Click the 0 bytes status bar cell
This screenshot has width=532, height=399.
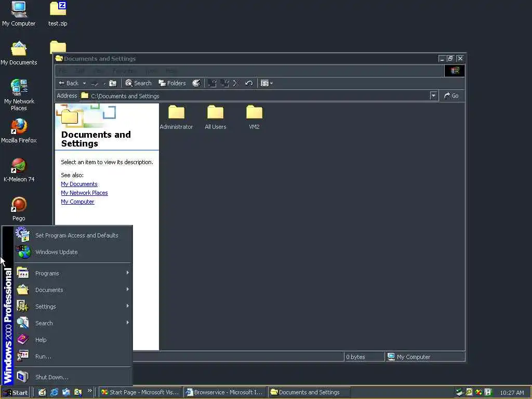click(x=364, y=356)
